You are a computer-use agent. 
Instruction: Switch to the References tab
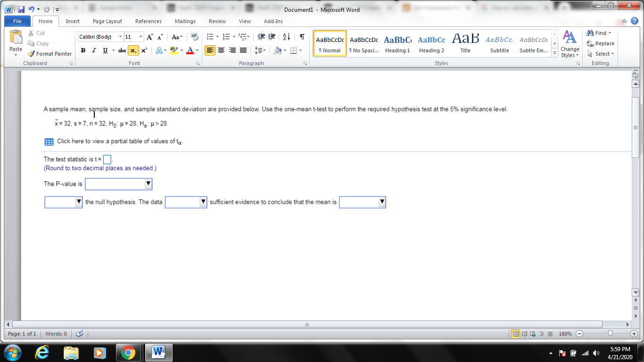click(x=149, y=21)
